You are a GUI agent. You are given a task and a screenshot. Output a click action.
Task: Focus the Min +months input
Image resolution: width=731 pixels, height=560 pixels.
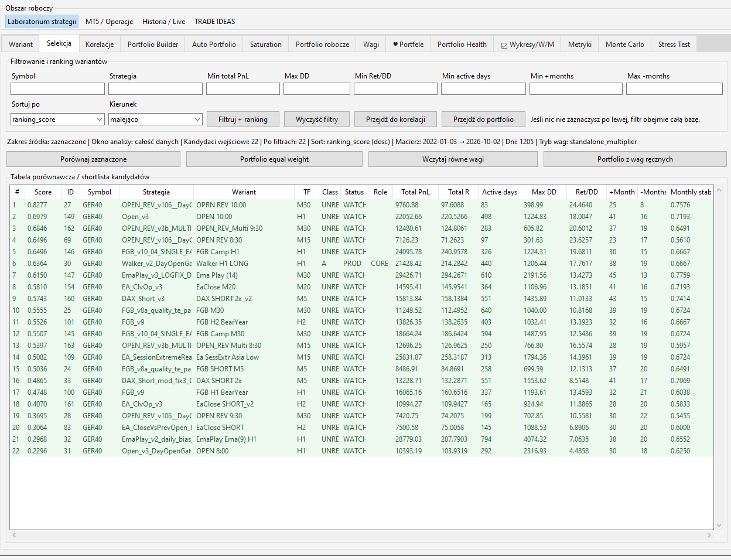576,88
